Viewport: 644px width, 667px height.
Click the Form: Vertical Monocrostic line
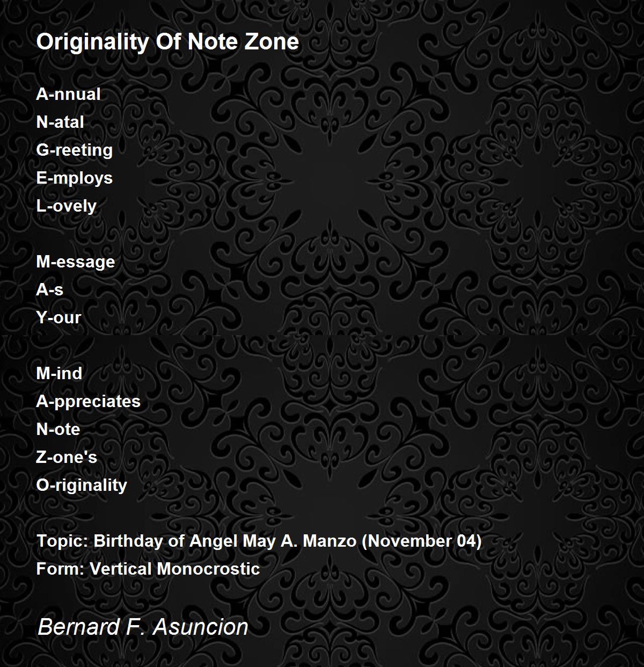148,569
